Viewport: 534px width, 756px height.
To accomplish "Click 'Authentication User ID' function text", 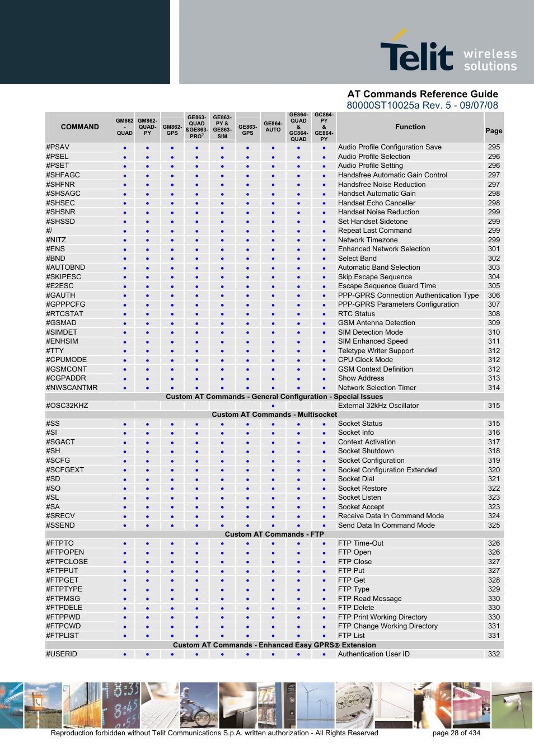I will point(374,654).
